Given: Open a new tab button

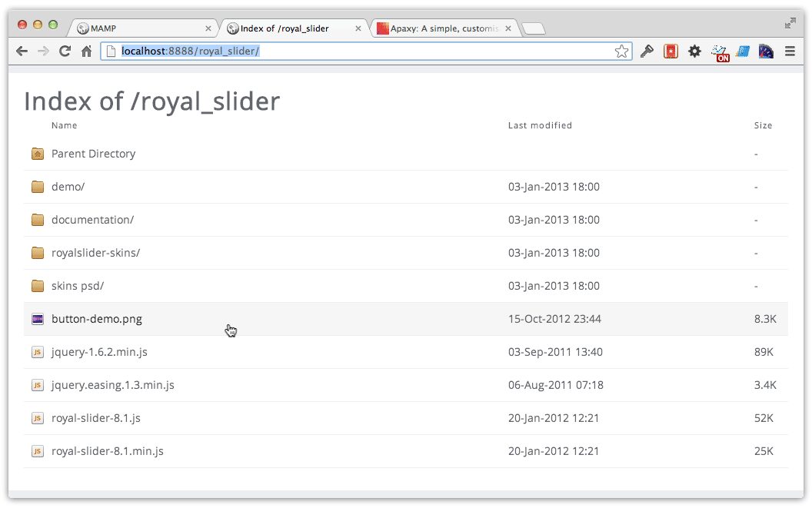Looking at the screenshot, I should 534,28.
